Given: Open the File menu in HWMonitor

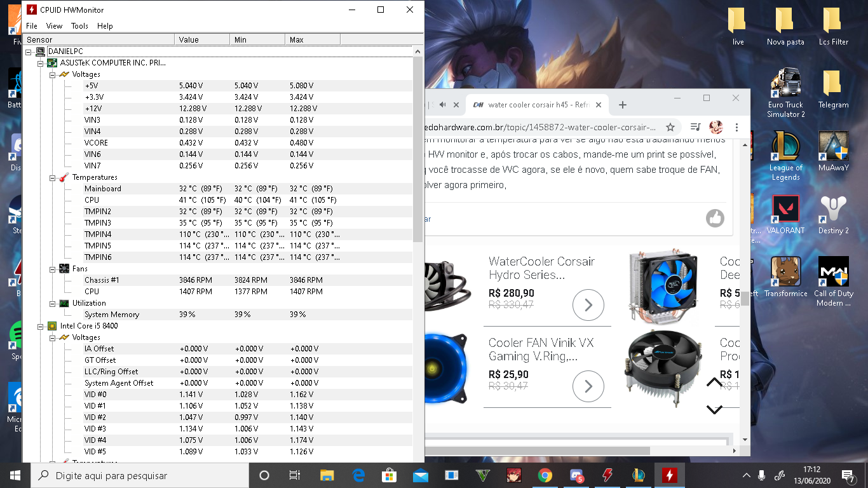Looking at the screenshot, I should point(32,26).
